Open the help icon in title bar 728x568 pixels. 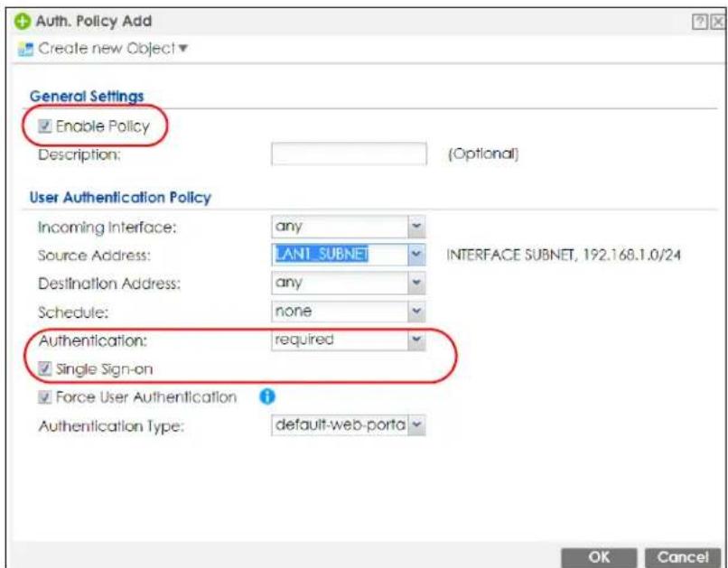click(x=700, y=22)
